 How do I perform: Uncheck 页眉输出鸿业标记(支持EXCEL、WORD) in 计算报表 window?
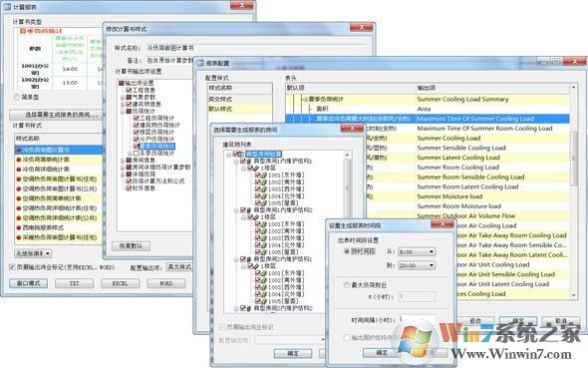pyautogui.click(x=12, y=267)
